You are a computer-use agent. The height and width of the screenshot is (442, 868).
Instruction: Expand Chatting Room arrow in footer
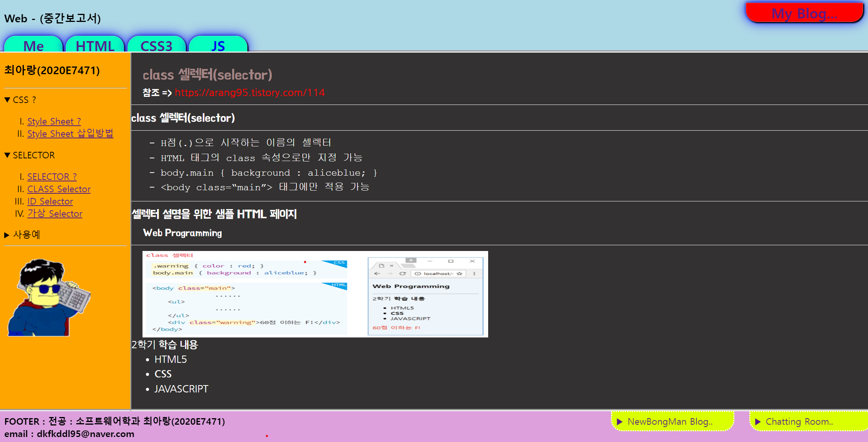coord(758,422)
